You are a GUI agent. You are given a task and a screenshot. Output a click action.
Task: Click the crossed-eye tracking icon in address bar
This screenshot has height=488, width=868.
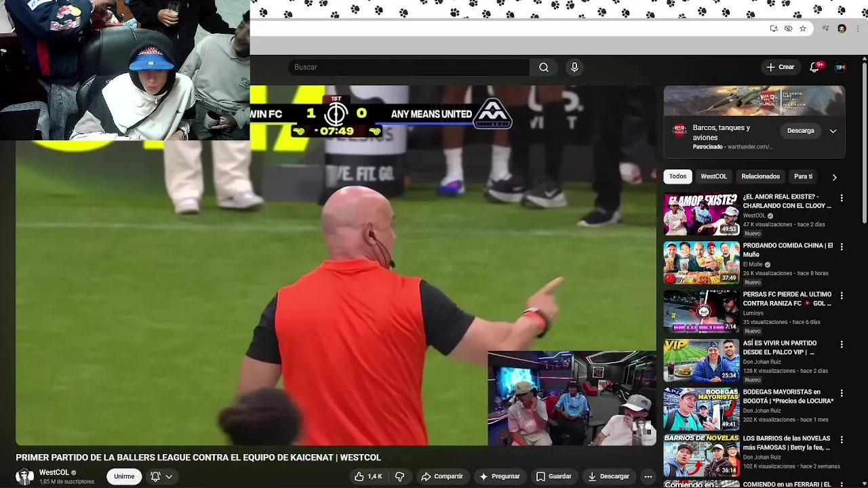[788, 28]
